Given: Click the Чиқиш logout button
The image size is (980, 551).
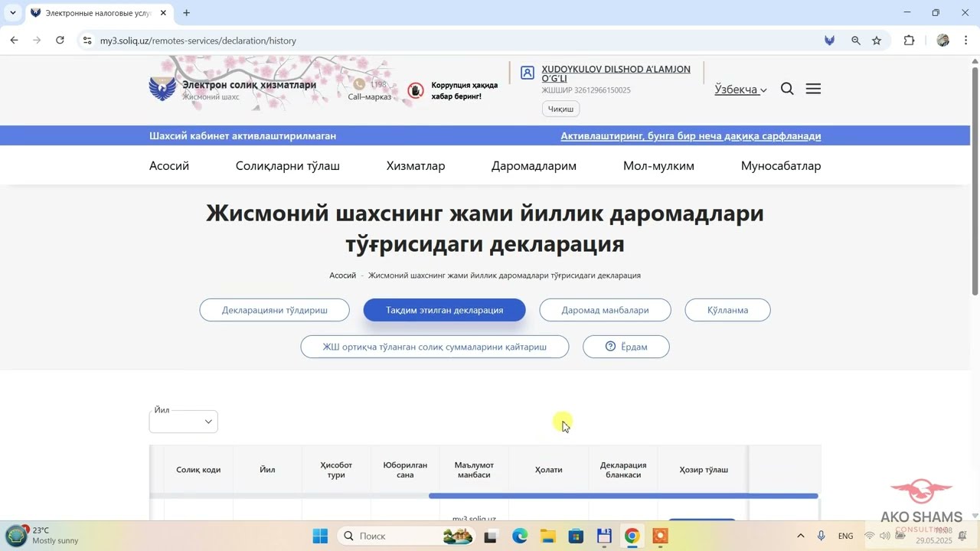Looking at the screenshot, I should point(560,109).
